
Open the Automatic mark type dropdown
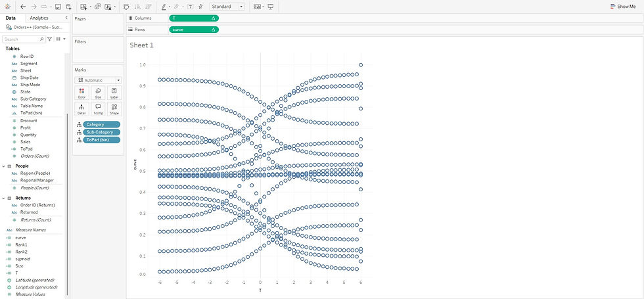tap(98, 80)
